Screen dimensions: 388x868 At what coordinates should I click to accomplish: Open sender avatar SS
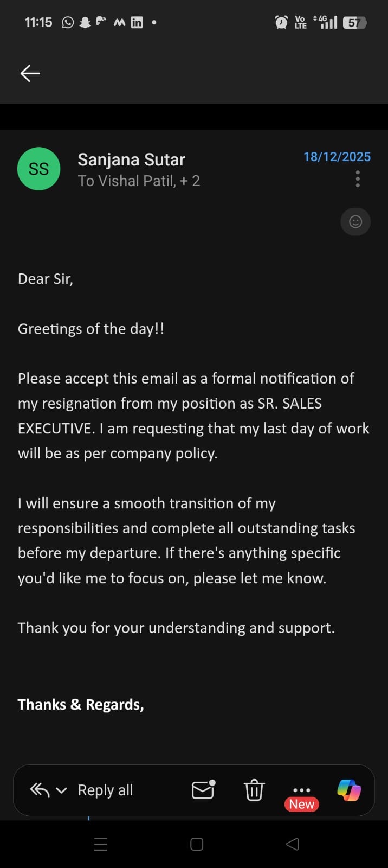click(39, 169)
